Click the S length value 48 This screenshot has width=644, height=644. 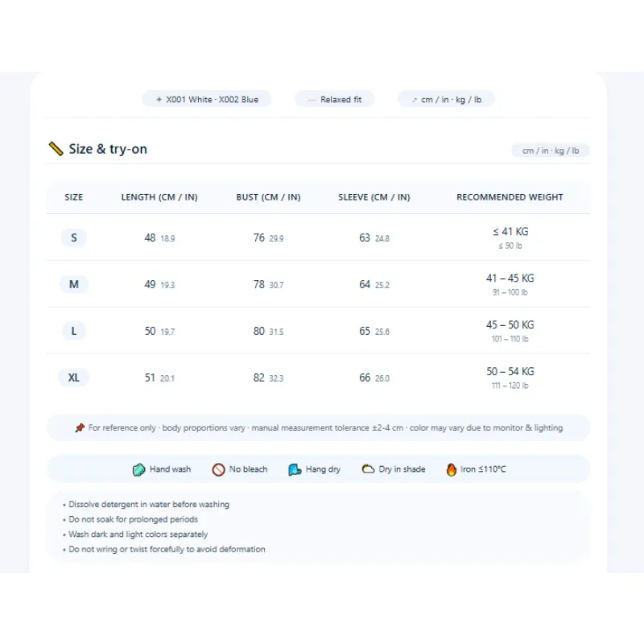coord(150,237)
